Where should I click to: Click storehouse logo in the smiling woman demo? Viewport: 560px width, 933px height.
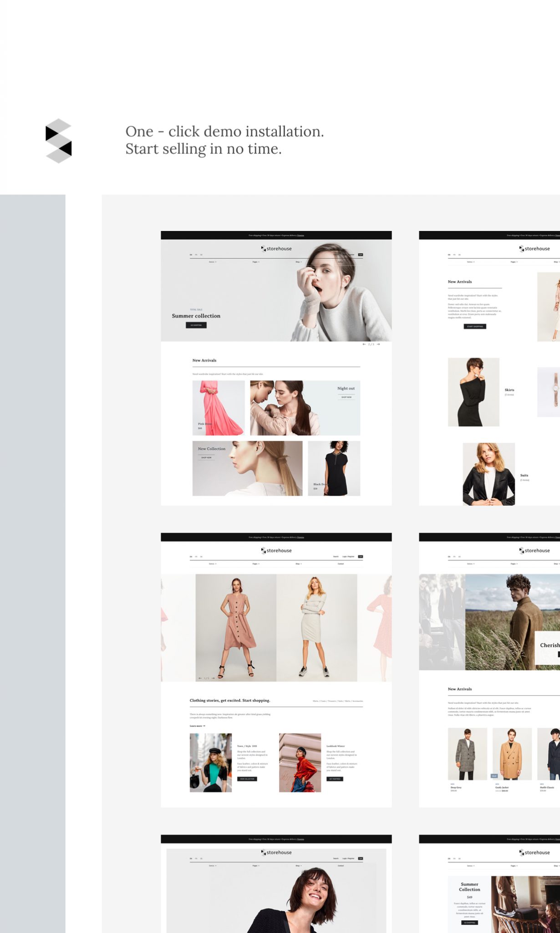[x=276, y=852]
